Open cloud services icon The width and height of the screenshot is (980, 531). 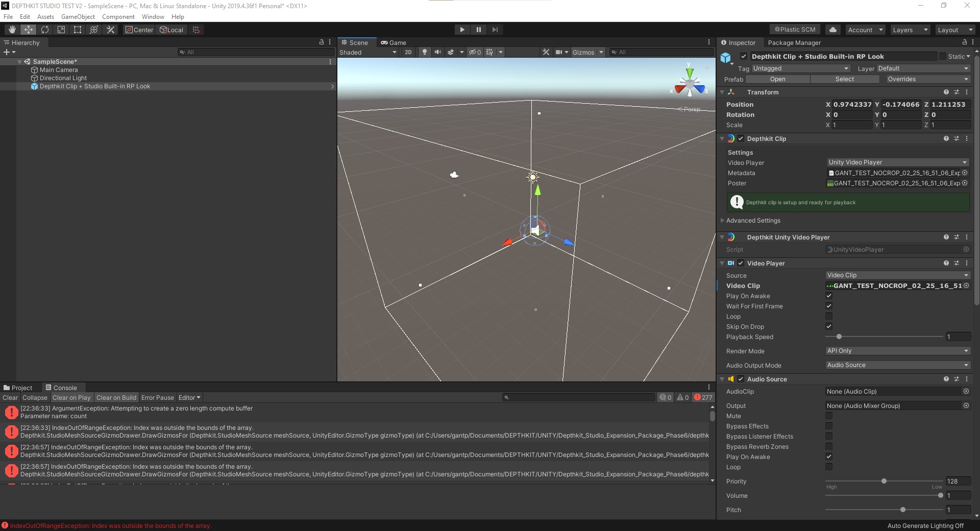pyautogui.click(x=833, y=30)
